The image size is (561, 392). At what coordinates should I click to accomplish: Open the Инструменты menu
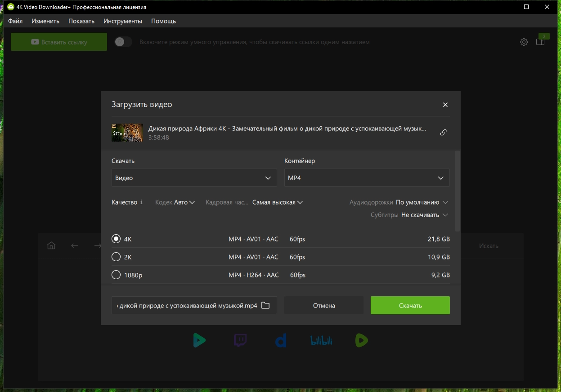[x=123, y=21]
